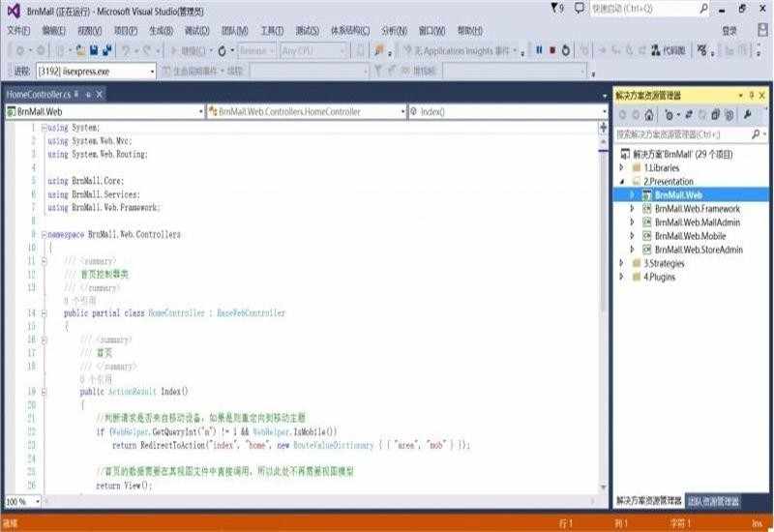Open the Edit menu
This screenshot has height=532, width=774.
53,31
